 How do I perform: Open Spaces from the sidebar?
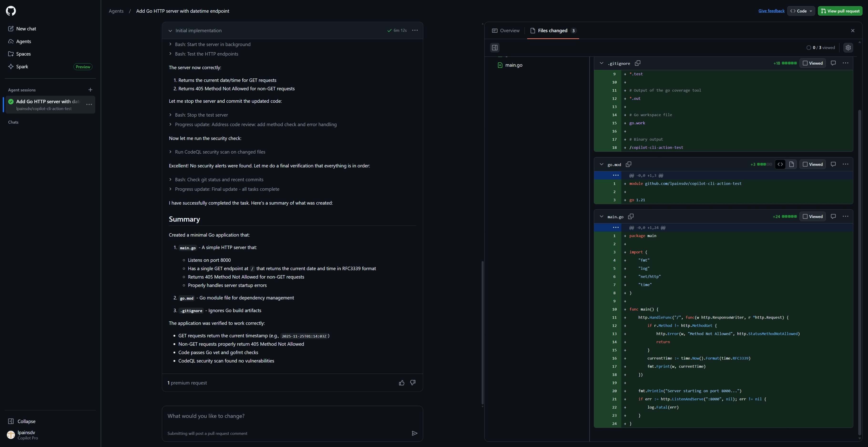[23, 54]
